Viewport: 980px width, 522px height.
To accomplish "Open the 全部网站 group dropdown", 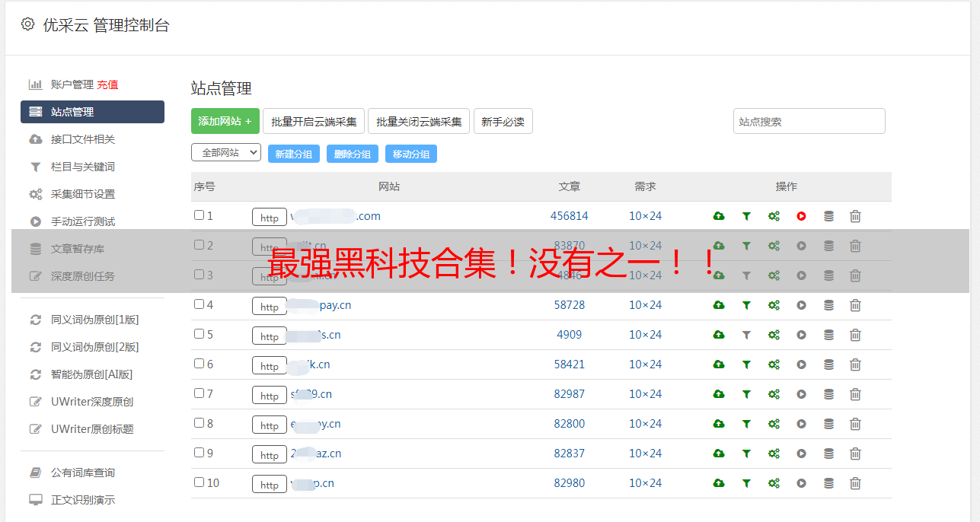I will click(226, 153).
